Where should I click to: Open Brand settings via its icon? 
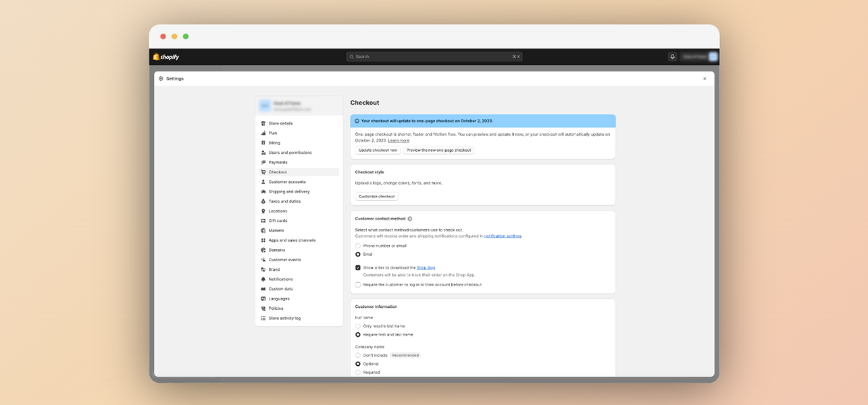point(263,269)
